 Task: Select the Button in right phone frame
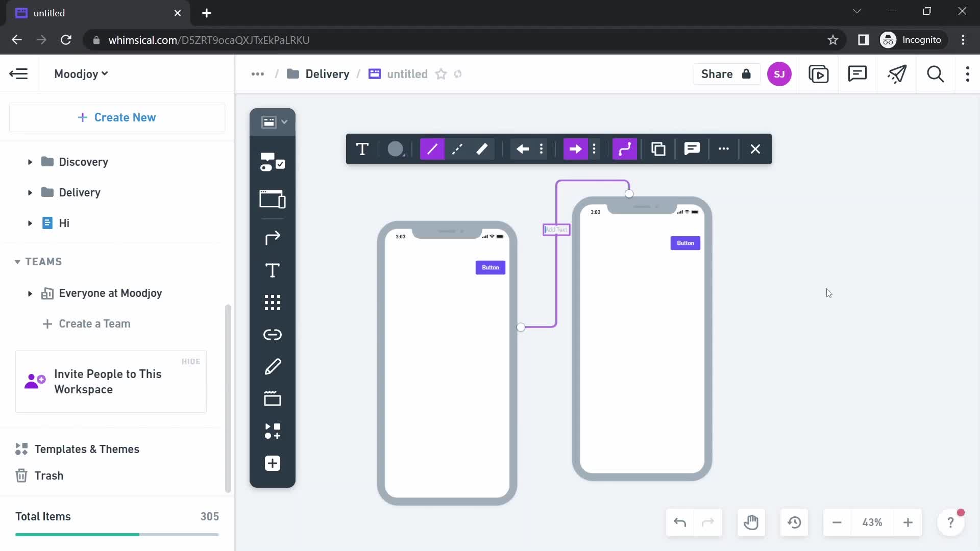685,243
